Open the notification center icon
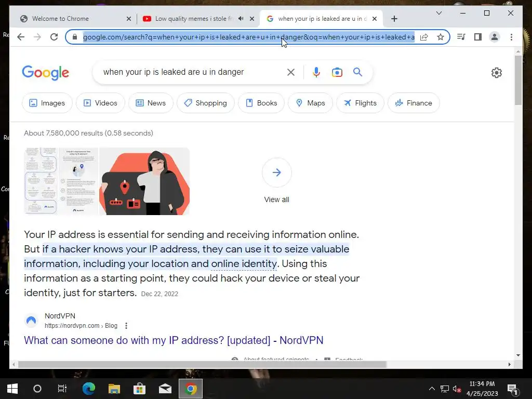Viewport: 532px width, 399px height. point(512,389)
